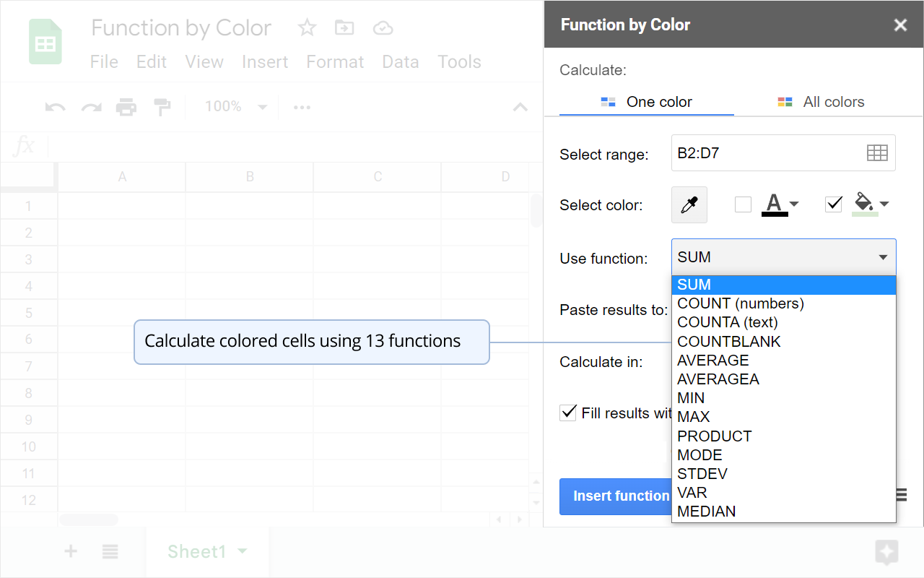Close the Function by Color sidebar
Viewport: 924px width, 578px height.
tap(900, 25)
